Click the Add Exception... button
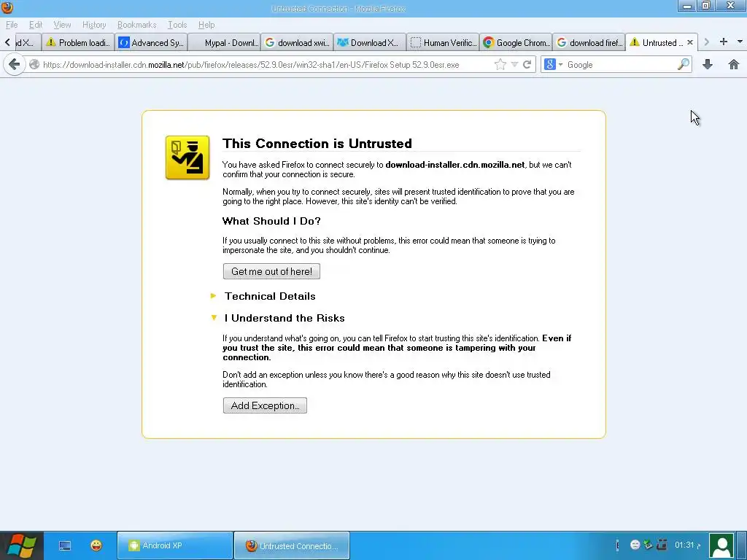The height and width of the screenshot is (560, 747). tap(265, 405)
